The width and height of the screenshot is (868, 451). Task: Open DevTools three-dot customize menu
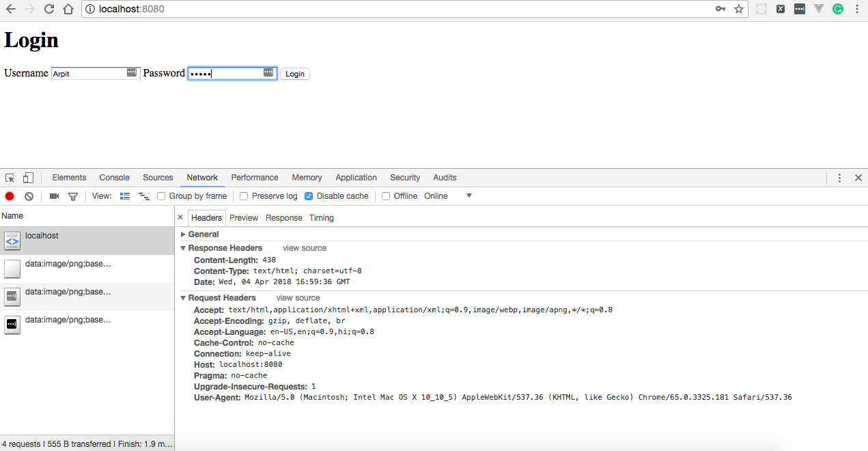(x=839, y=178)
